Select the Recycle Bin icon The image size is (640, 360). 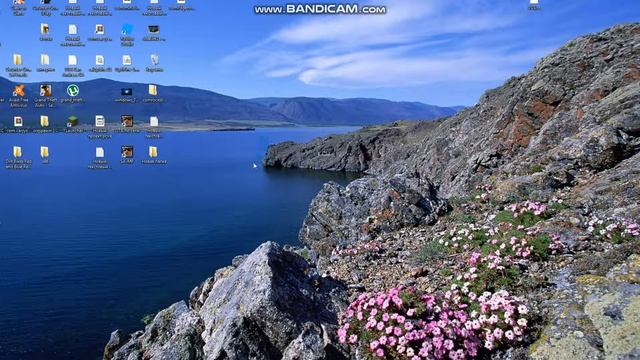tap(154, 60)
